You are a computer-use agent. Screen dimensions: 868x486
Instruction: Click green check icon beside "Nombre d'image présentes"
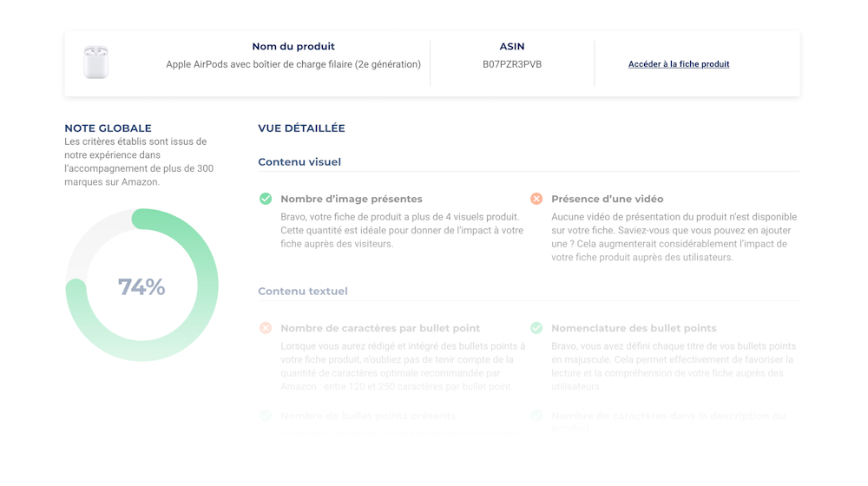pyautogui.click(x=266, y=199)
